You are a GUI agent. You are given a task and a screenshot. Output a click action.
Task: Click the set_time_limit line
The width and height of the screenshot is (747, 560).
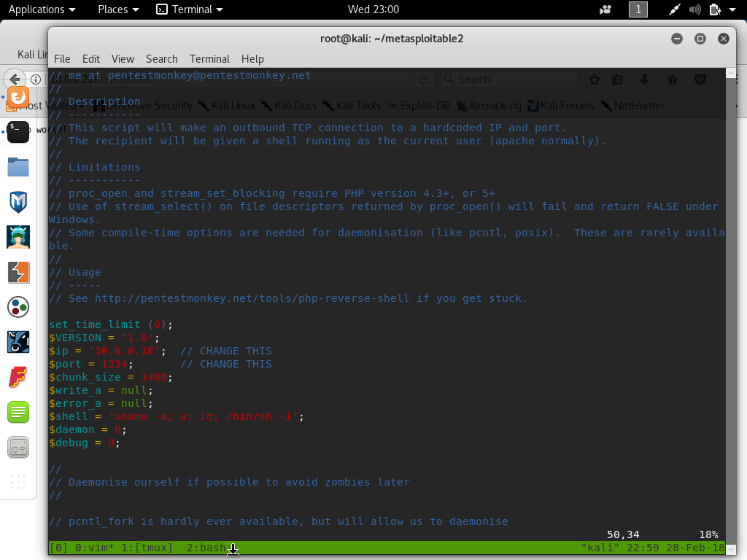tap(111, 324)
